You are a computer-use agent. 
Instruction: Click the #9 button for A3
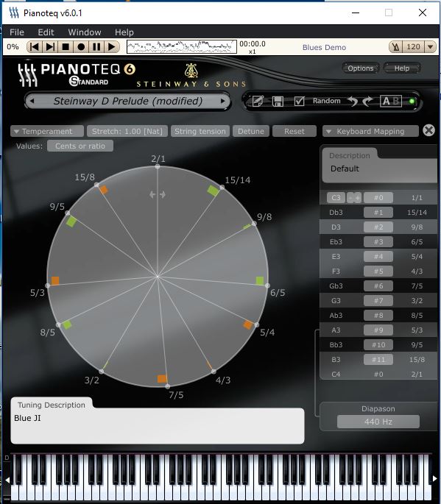pyautogui.click(x=378, y=330)
